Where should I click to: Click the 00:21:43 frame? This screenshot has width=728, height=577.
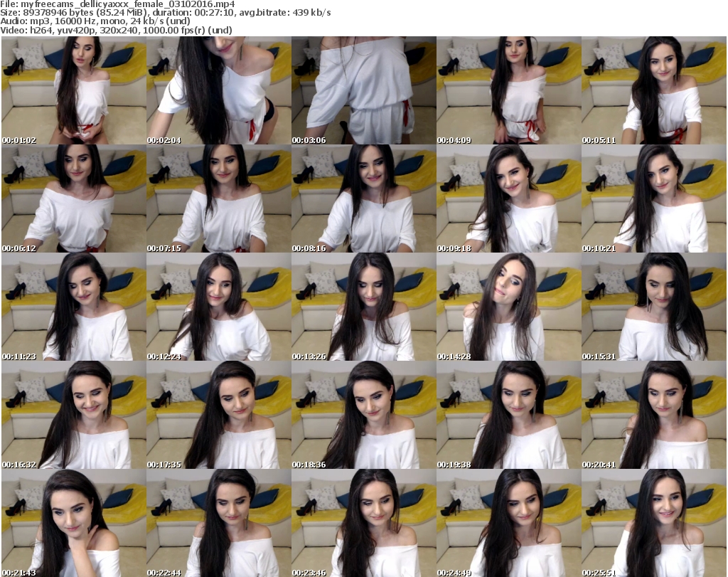pos(74,523)
